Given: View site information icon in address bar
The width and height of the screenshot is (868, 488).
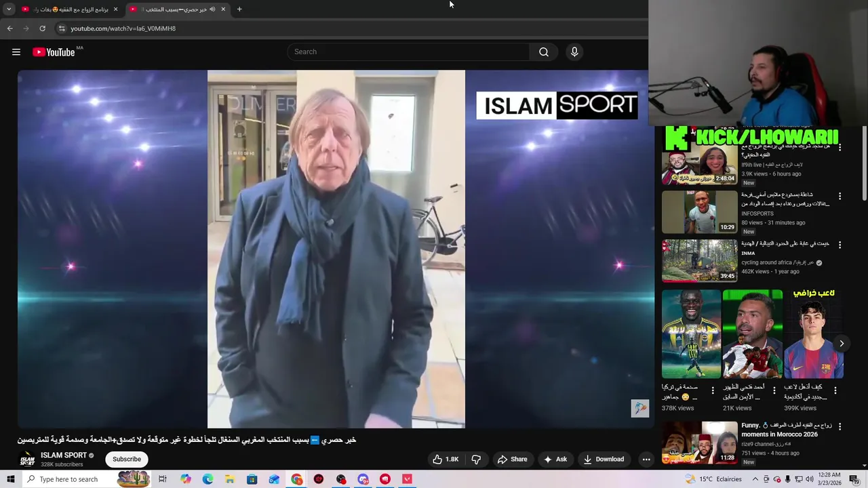Looking at the screenshot, I should (61, 28).
